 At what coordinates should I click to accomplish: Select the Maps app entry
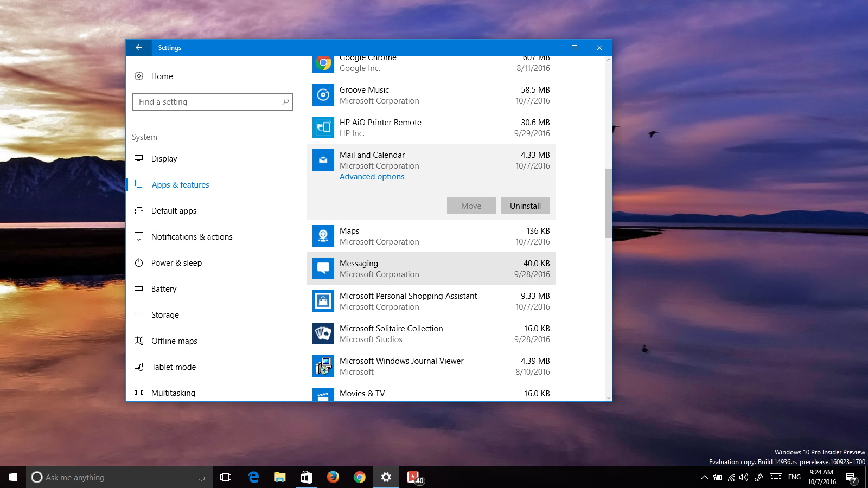(431, 236)
